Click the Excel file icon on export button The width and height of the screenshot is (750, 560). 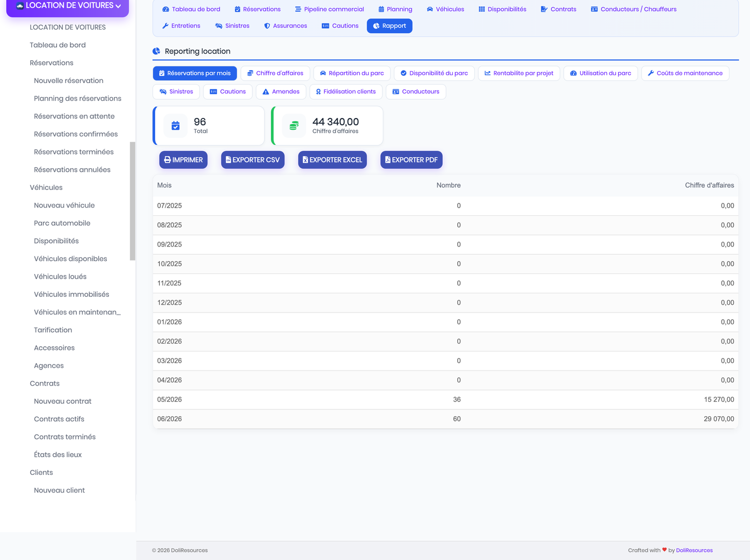coord(305,160)
